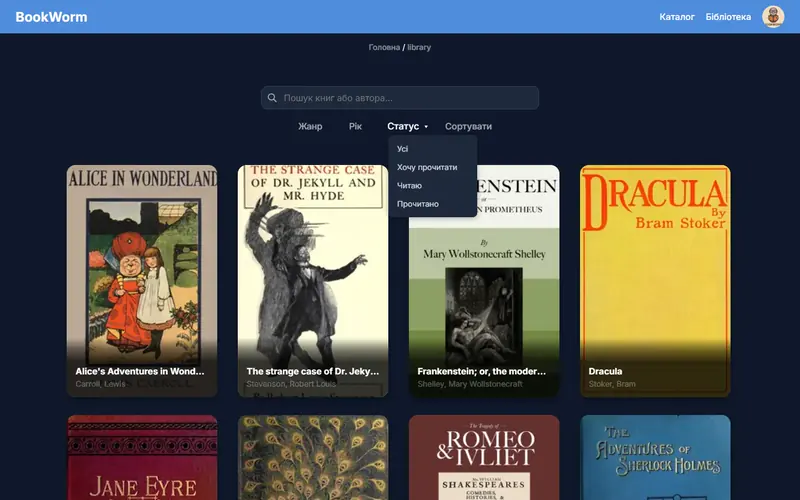The width and height of the screenshot is (800, 500).
Task: Click the BookWorm logo
Action: pyautogui.click(x=51, y=17)
